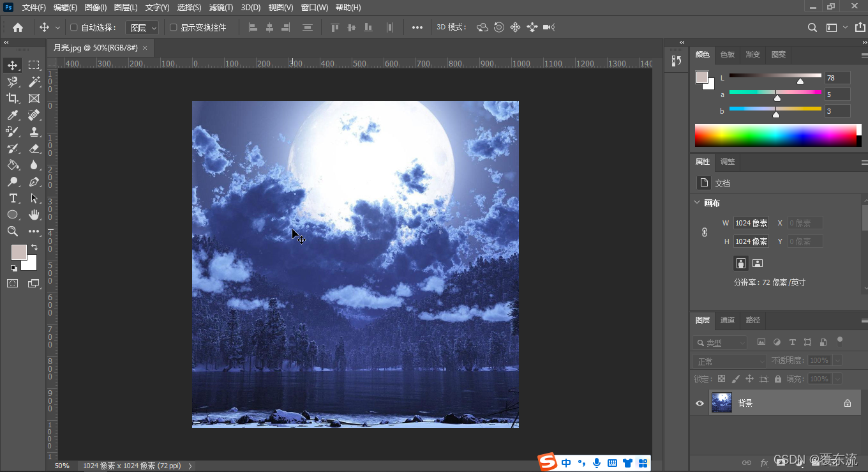Open the 文件(F) menu
The image size is (868, 472).
point(34,8)
